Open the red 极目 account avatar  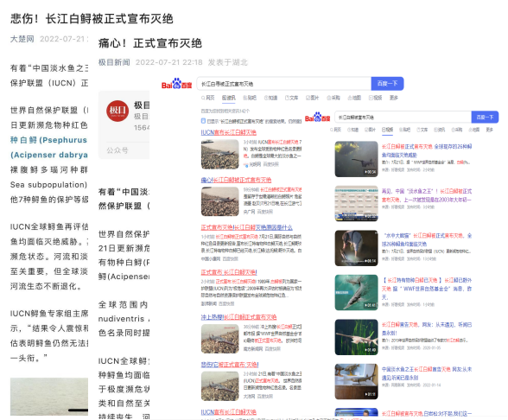tap(117, 111)
